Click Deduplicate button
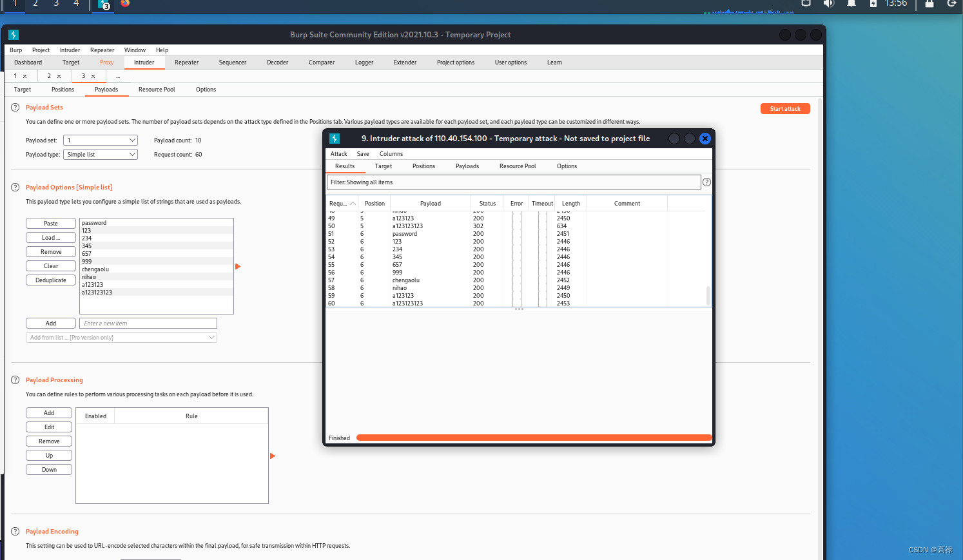The width and height of the screenshot is (963, 560). click(51, 280)
